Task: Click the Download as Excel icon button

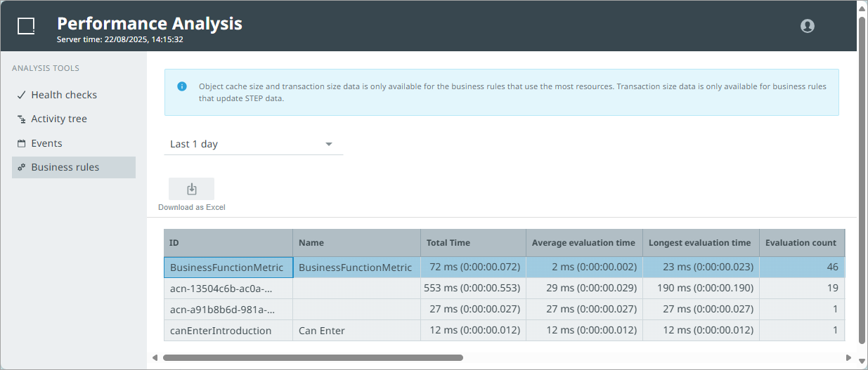Action: [x=191, y=189]
